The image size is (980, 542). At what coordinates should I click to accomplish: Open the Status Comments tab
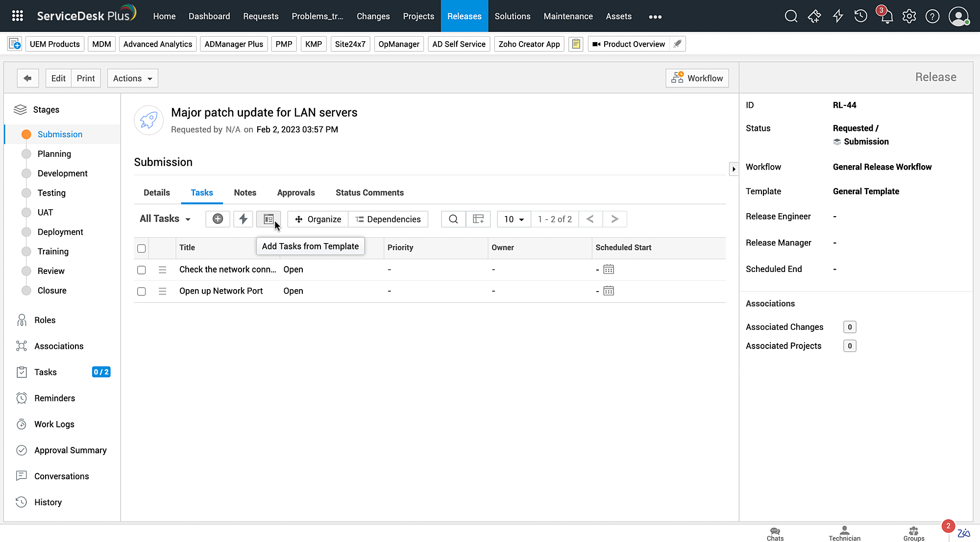(x=369, y=193)
